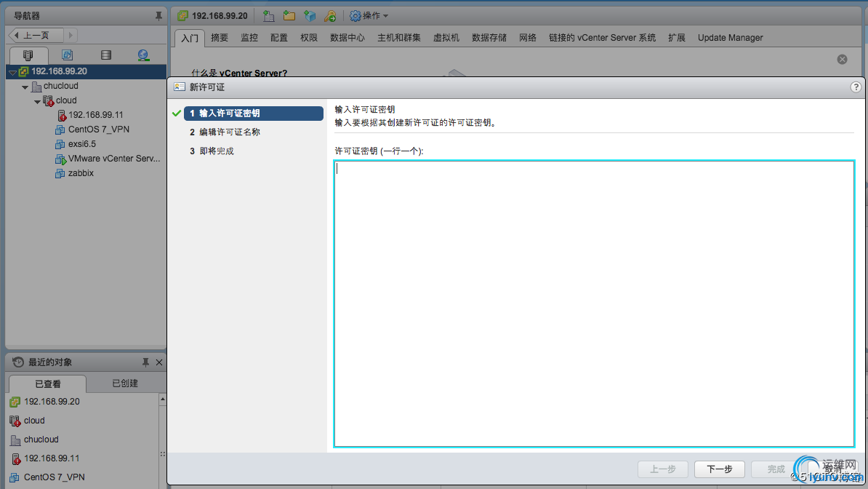Click the 上一步 back button

662,469
